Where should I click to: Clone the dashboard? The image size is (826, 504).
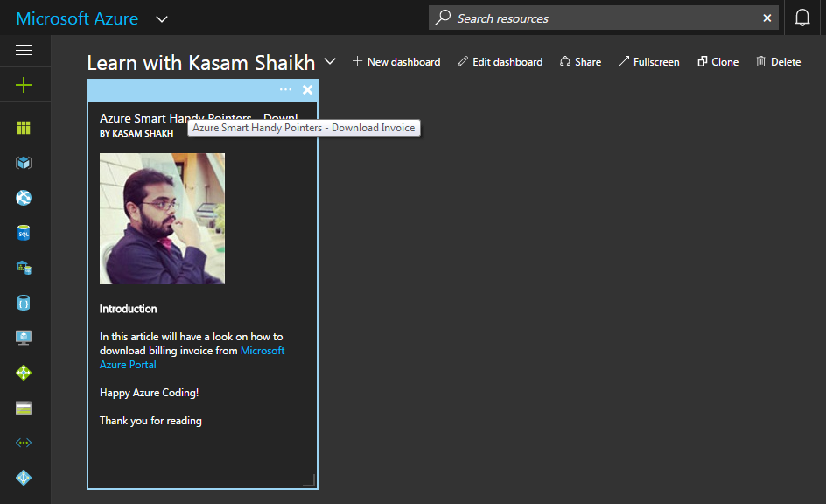(x=718, y=61)
